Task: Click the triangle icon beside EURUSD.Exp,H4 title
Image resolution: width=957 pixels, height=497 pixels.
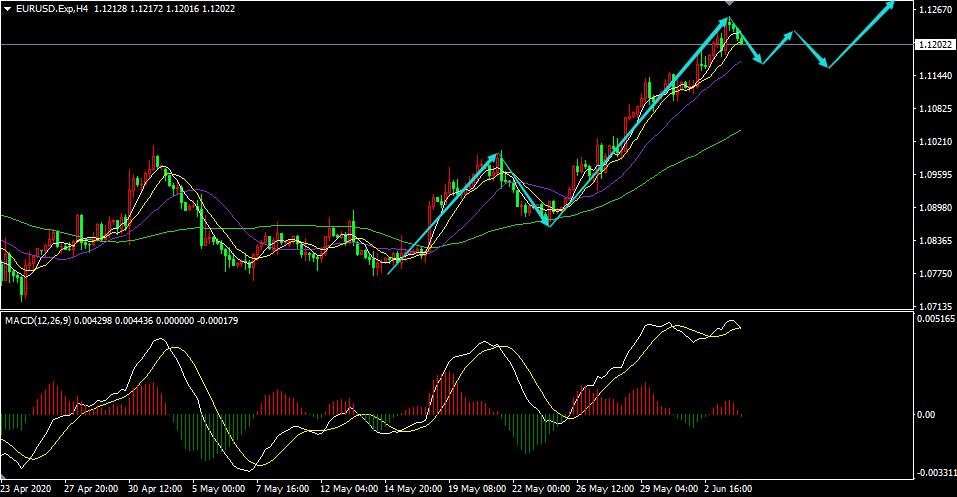Action: point(8,9)
